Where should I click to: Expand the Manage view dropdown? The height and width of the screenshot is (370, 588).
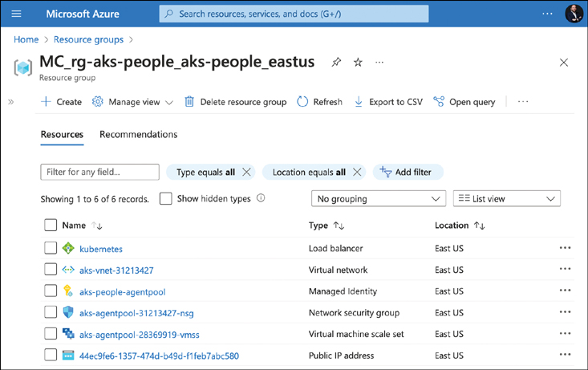133,102
